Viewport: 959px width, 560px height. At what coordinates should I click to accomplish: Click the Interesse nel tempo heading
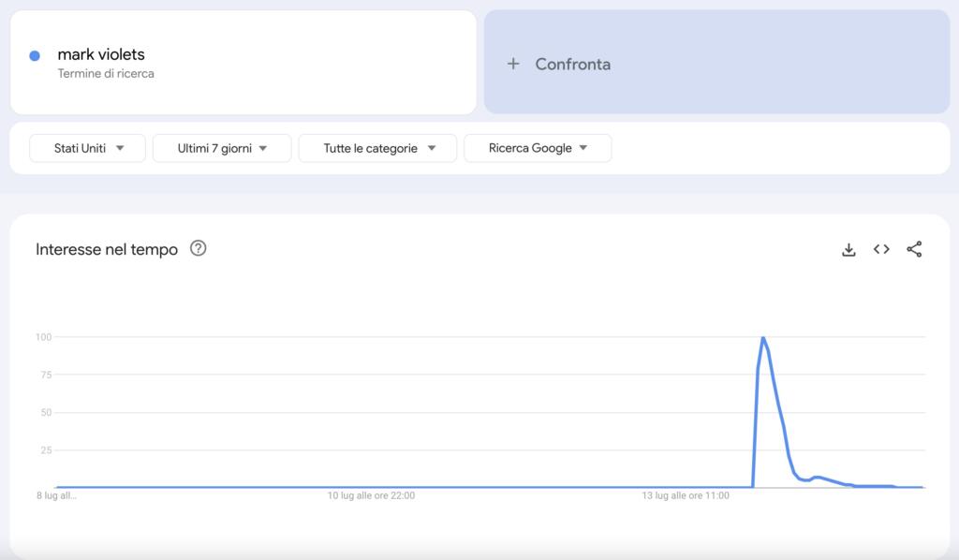(107, 249)
